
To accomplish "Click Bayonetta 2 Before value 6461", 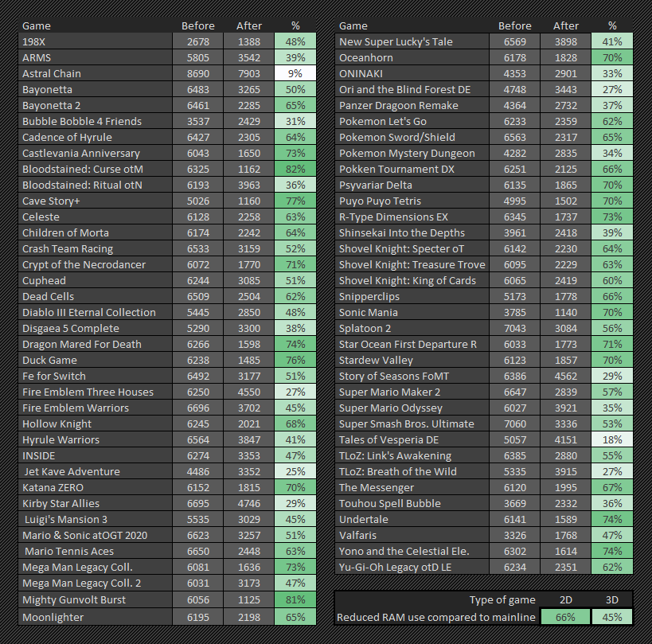I will pyautogui.click(x=198, y=106).
